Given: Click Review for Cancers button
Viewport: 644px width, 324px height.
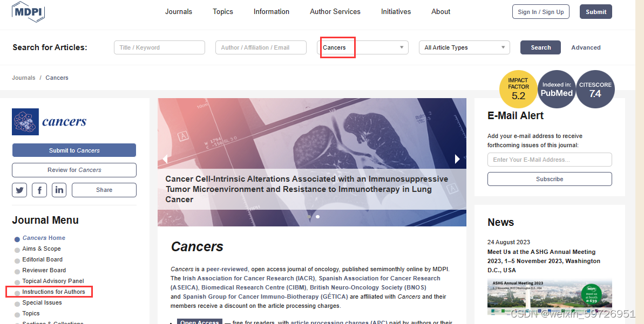Looking at the screenshot, I should click(x=74, y=170).
